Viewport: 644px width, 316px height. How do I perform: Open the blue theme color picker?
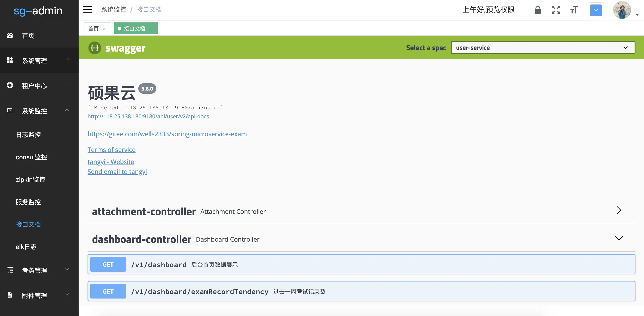[x=596, y=11]
